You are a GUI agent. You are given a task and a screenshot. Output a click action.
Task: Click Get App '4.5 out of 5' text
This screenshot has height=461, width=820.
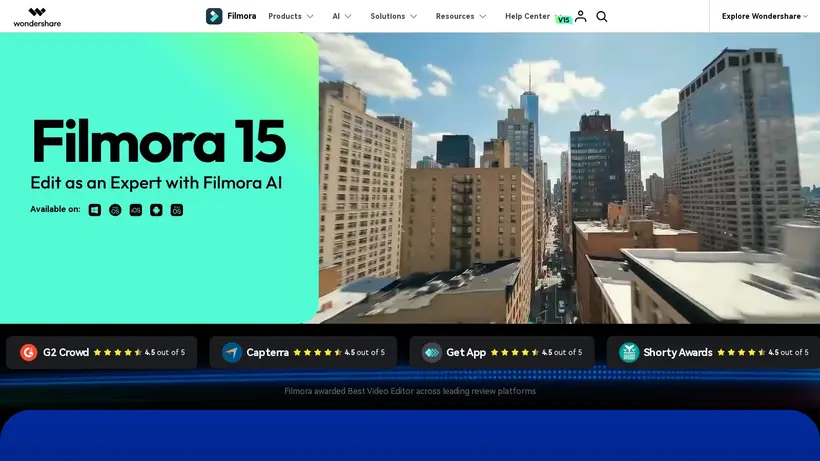coord(562,352)
